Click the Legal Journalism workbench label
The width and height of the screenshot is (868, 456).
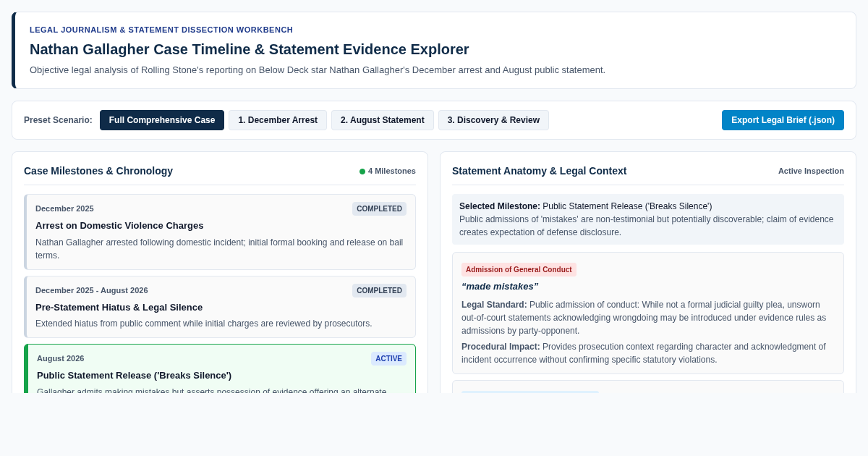(x=161, y=30)
